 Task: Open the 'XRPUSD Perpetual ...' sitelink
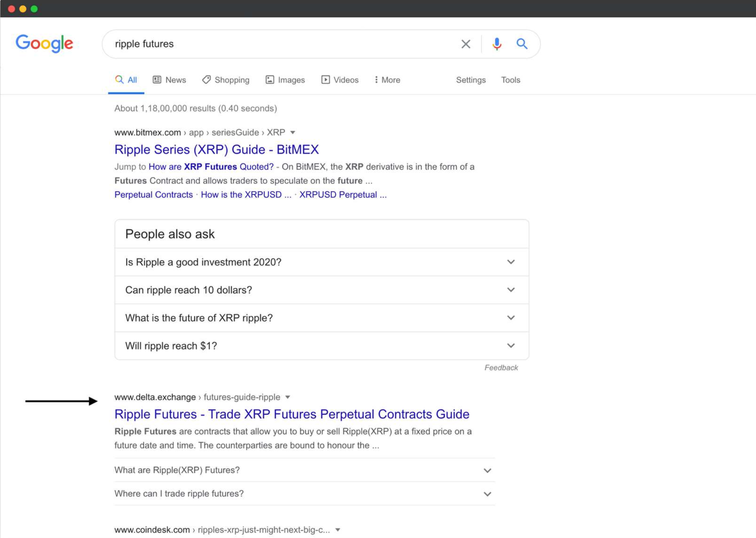pyautogui.click(x=343, y=194)
